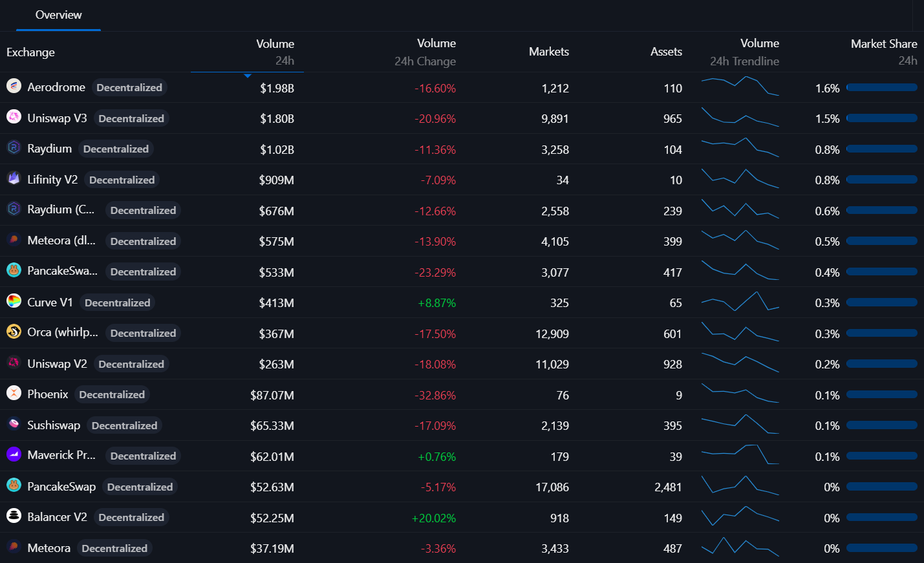This screenshot has height=563, width=924.
Task: Click the Aerodrome volume trendline chart
Action: (x=740, y=87)
